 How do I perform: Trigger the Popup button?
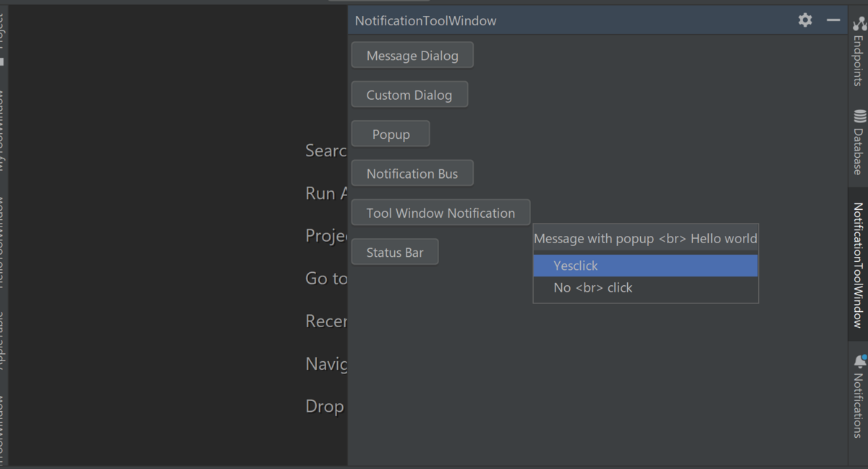pos(391,134)
